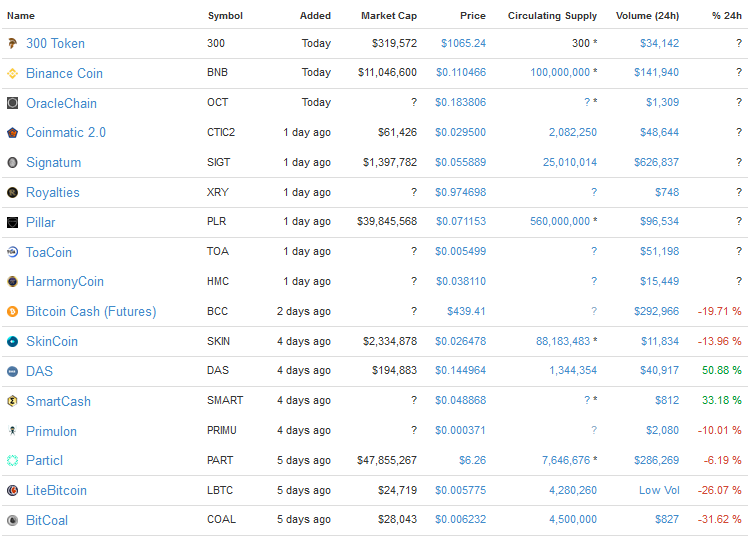Image resolution: width=752 pixels, height=537 pixels.
Task: Open the Binance Coin link
Action: click(x=64, y=73)
